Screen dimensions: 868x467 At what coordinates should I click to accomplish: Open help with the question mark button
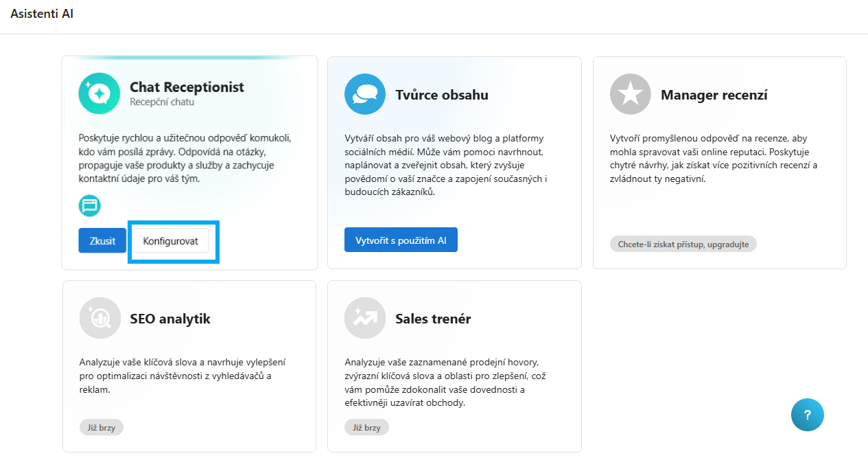[x=808, y=415]
